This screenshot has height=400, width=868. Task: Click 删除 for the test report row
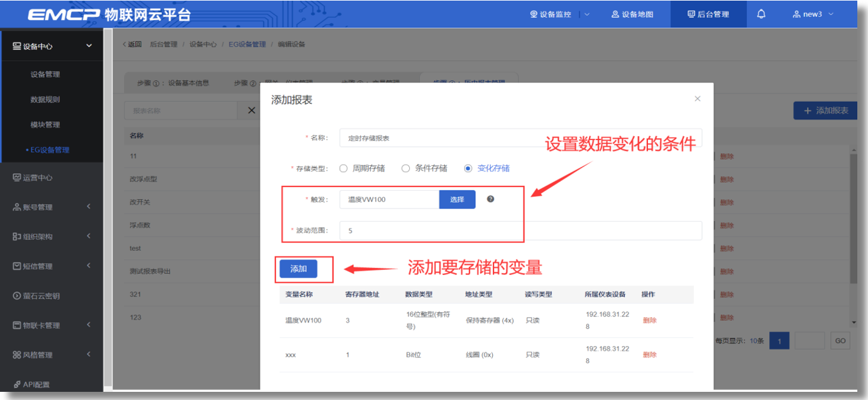(x=727, y=249)
